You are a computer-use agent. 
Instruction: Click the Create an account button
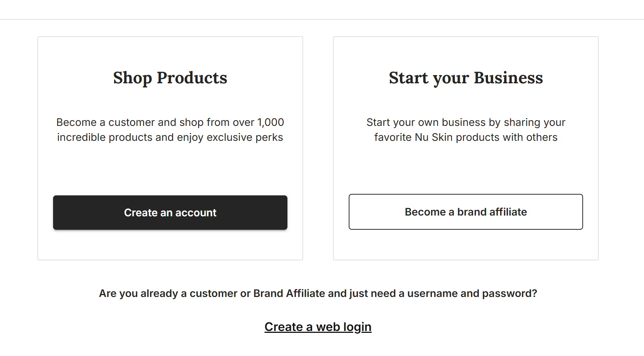[x=170, y=213]
